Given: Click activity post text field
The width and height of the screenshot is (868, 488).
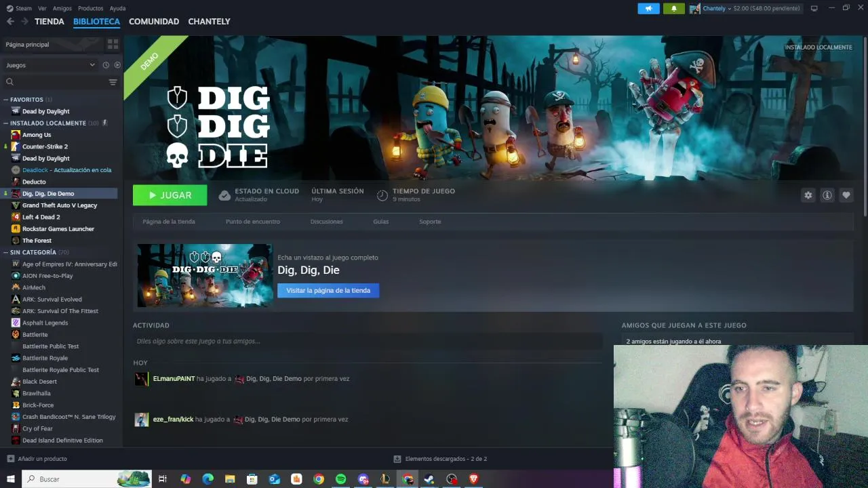Looking at the screenshot, I should [368, 341].
